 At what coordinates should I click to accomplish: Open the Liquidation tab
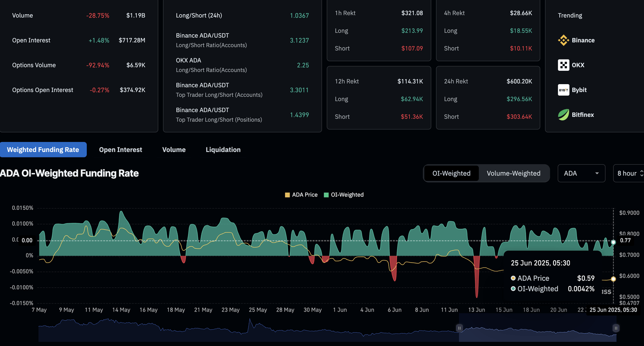coord(223,150)
